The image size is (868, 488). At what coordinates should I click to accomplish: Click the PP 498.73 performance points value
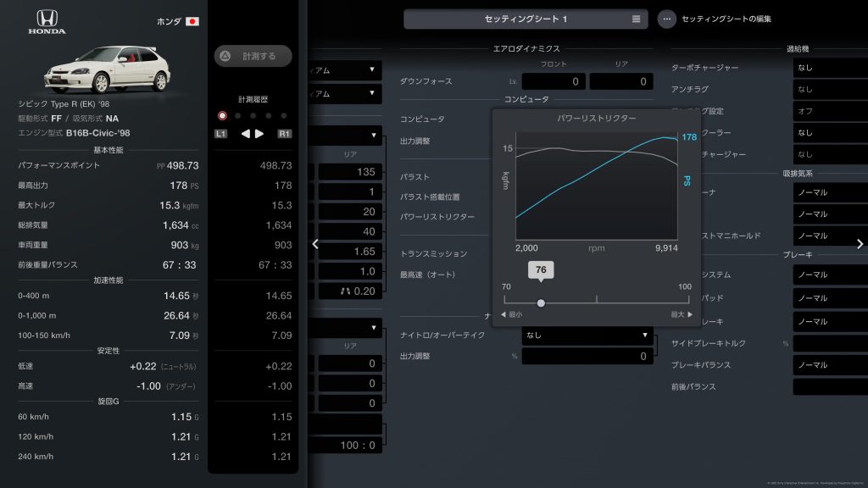click(x=178, y=165)
